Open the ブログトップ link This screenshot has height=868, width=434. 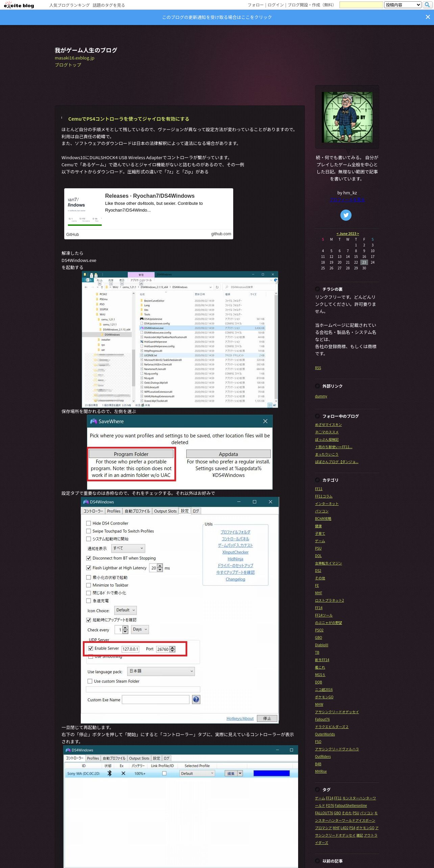coord(68,65)
